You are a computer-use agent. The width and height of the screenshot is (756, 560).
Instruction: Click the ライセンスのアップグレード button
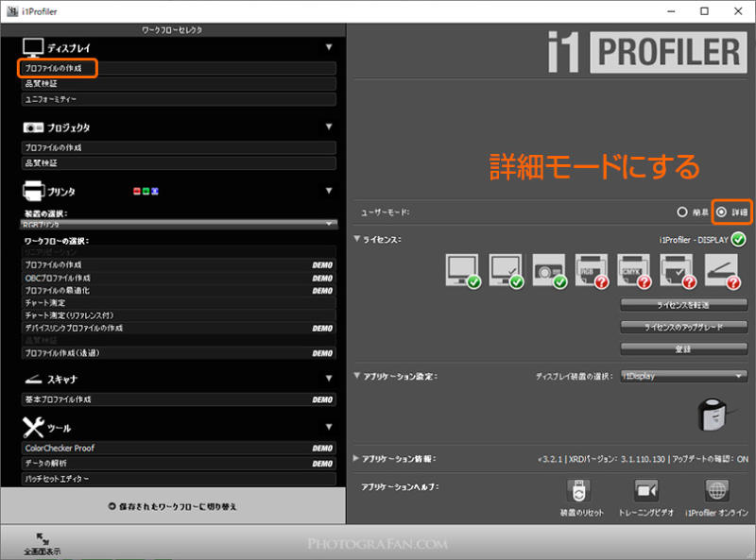683,327
